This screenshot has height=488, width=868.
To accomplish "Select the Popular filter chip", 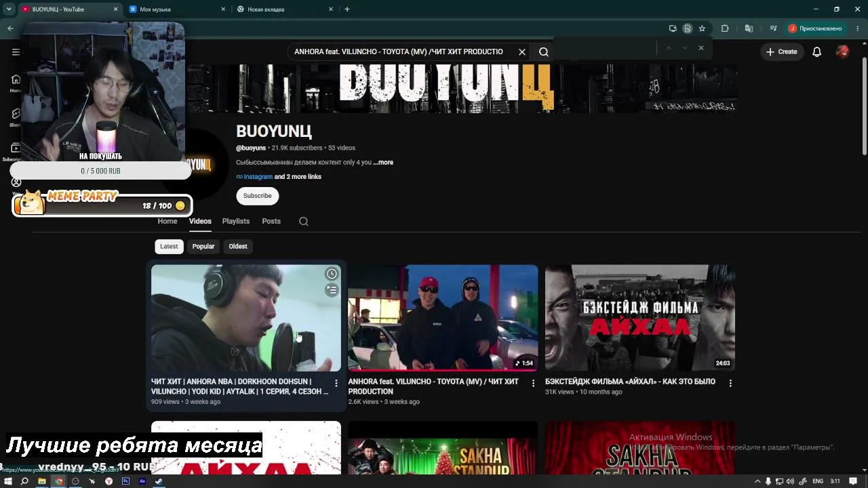I will pos(203,247).
